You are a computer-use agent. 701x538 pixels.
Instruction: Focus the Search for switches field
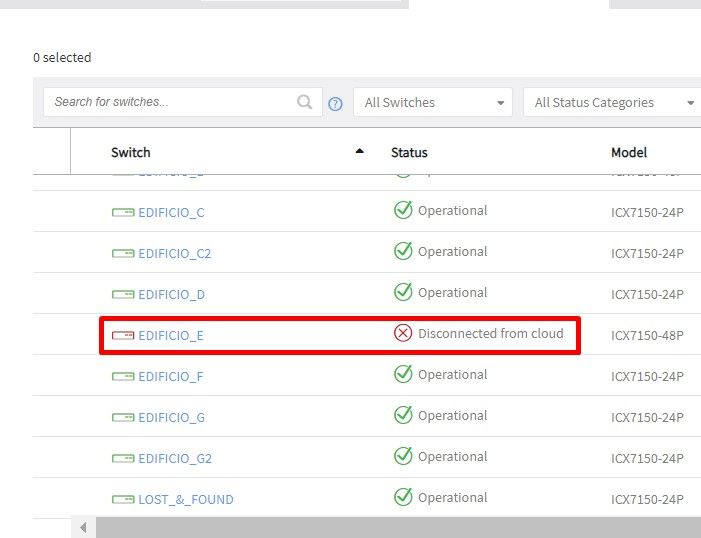(x=172, y=102)
